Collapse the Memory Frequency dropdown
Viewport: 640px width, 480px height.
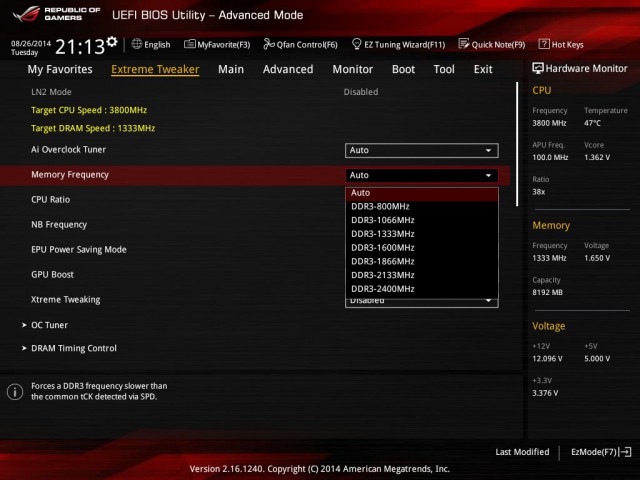click(x=422, y=175)
